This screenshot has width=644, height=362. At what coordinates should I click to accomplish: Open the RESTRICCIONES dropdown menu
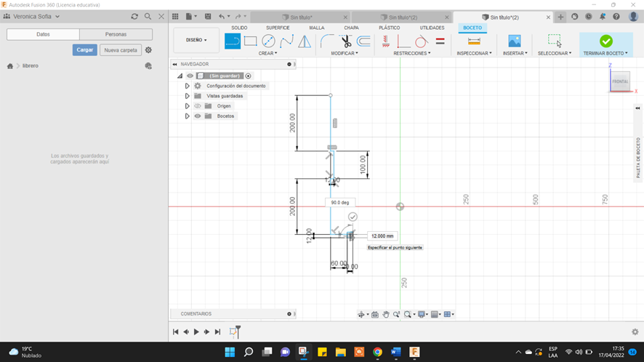[x=412, y=53]
